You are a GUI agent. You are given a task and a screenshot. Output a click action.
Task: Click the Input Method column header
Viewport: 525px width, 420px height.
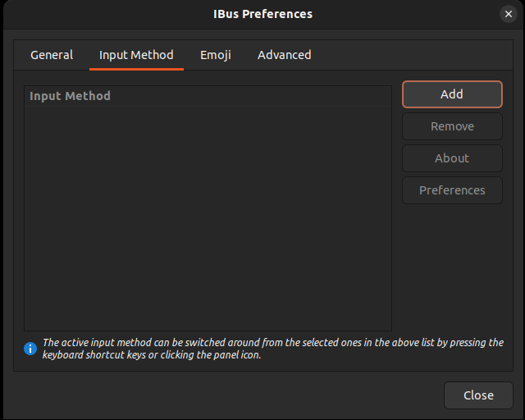click(x=208, y=96)
